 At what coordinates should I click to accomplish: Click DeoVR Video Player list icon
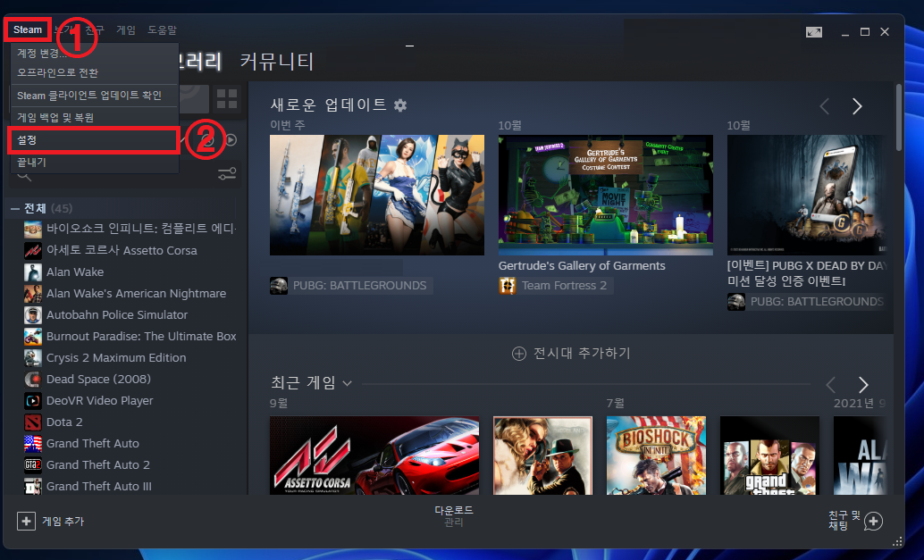pos(33,401)
